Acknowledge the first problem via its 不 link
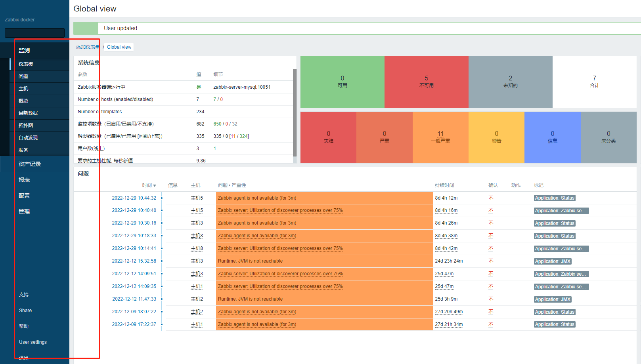Screen dimensions: 641x364 click(x=491, y=198)
